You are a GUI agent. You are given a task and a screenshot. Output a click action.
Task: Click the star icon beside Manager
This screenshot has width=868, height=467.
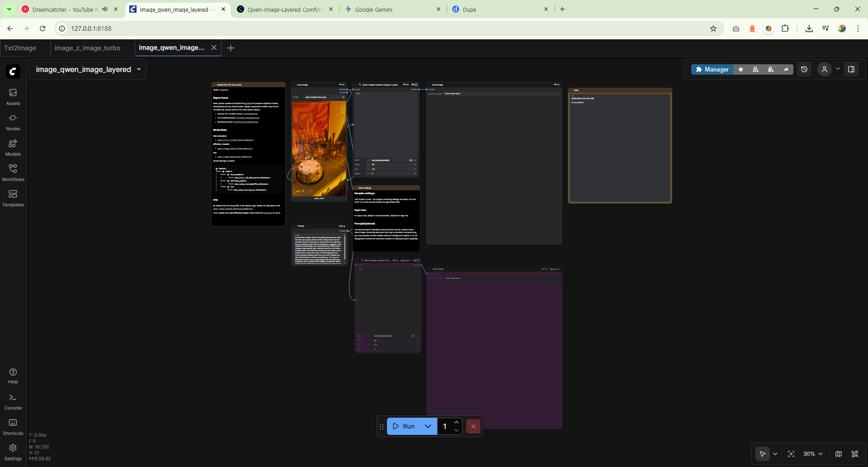click(x=741, y=69)
